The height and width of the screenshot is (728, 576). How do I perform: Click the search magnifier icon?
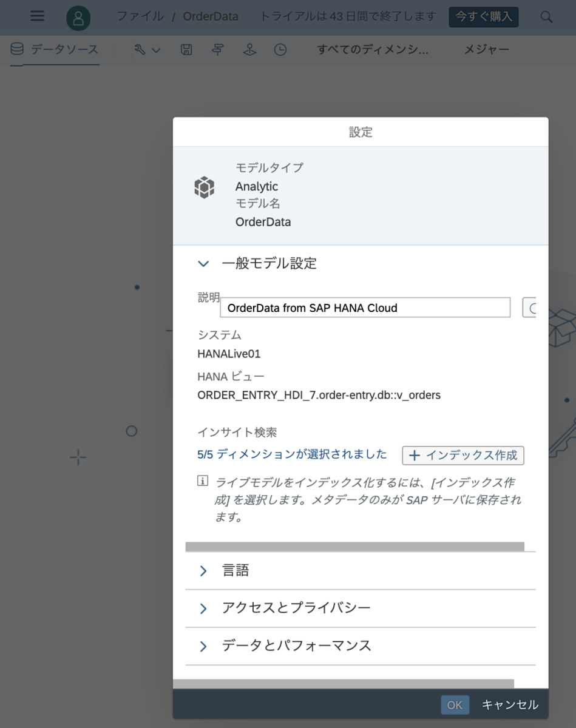pyautogui.click(x=546, y=17)
